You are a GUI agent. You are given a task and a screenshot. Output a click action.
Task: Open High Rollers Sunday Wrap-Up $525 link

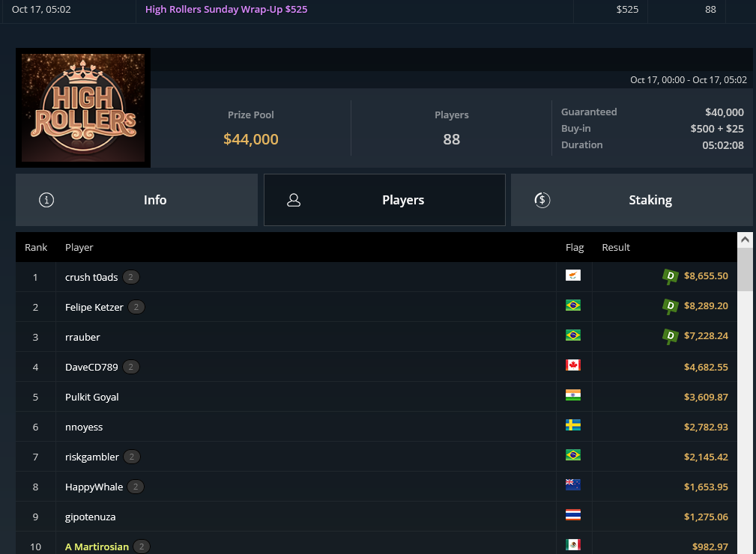226,9
